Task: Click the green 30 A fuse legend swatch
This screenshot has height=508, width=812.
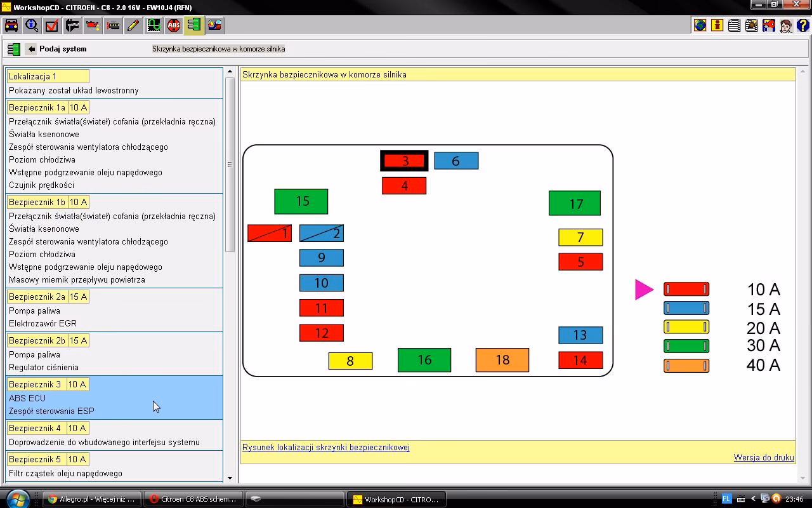Action: (x=686, y=346)
